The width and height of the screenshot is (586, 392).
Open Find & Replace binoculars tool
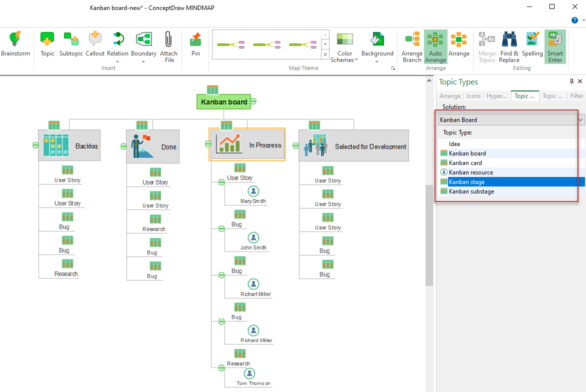(x=509, y=39)
